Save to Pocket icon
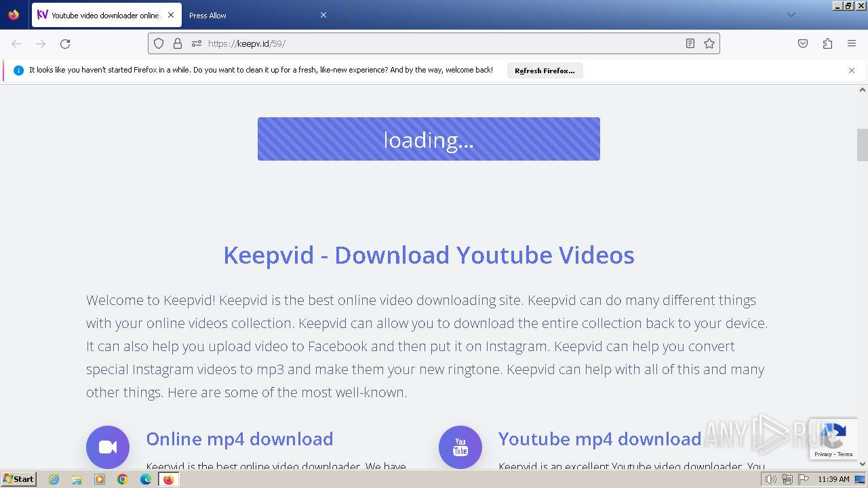 click(x=803, y=43)
